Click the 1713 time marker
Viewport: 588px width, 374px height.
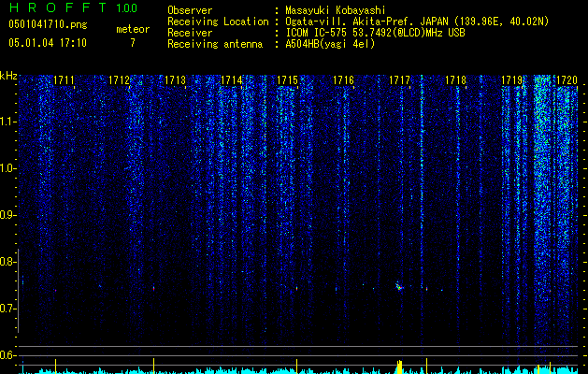175,80
